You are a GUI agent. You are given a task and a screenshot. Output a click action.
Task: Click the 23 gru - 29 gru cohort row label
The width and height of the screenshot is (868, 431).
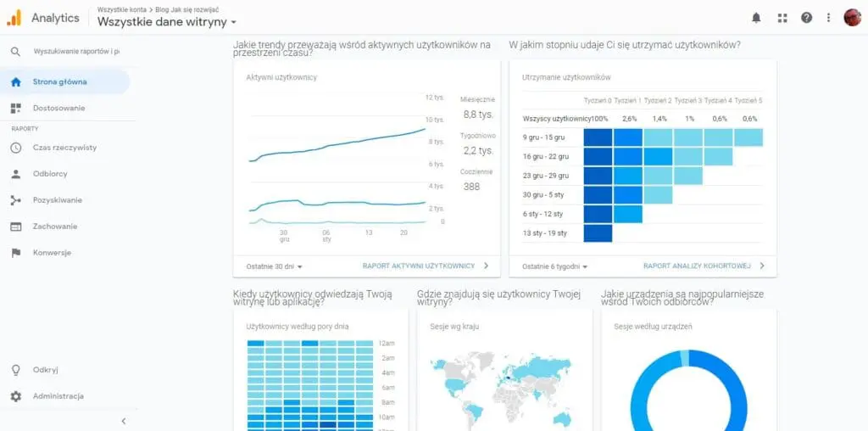tap(546, 176)
